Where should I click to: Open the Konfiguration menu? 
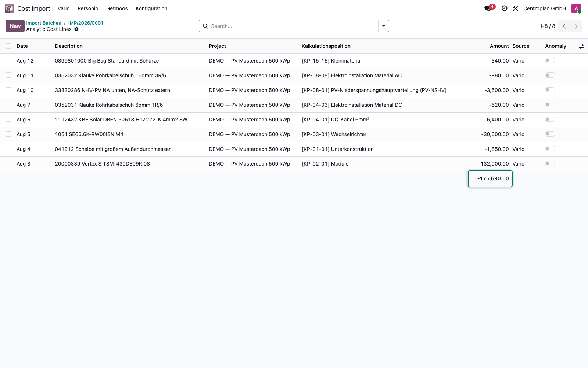click(x=151, y=8)
